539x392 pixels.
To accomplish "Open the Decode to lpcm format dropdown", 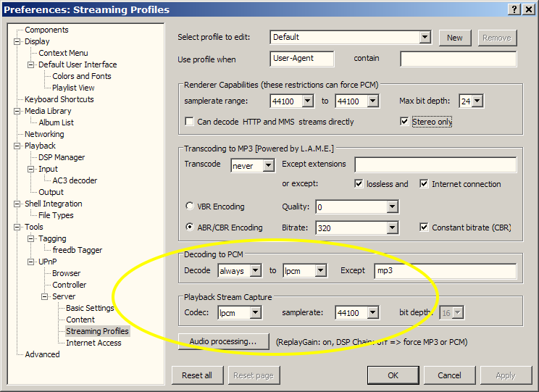I will click(320, 270).
